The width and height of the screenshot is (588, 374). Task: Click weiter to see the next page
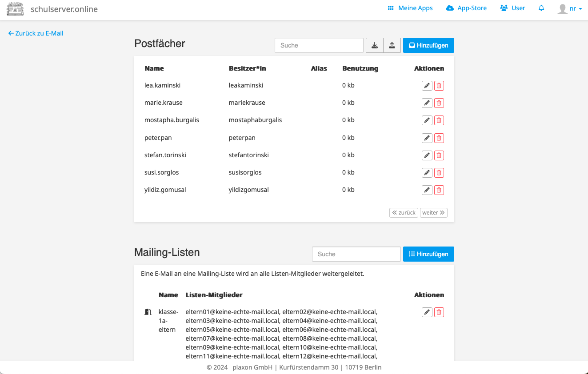(x=433, y=212)
